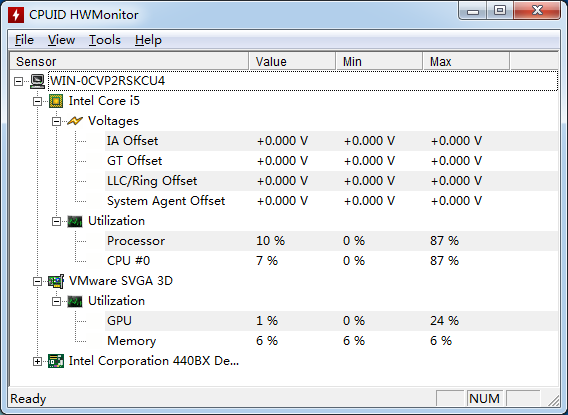Image resolution: width=568 pixels, height=415 pixels.
Task: Open the View menu
Action: point(61,40)
